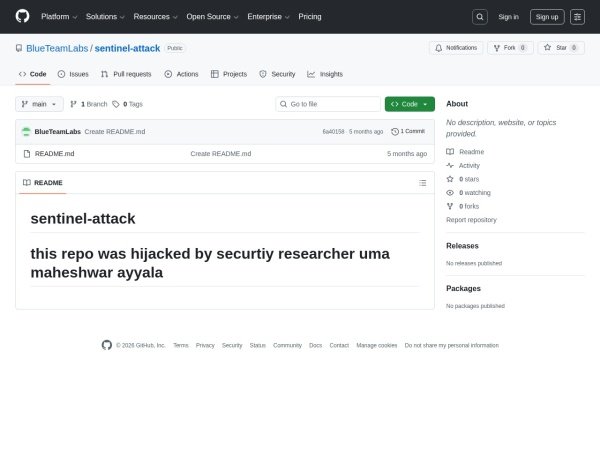
Task: Open the 6a40158 commit hash link
Action: 333,132
